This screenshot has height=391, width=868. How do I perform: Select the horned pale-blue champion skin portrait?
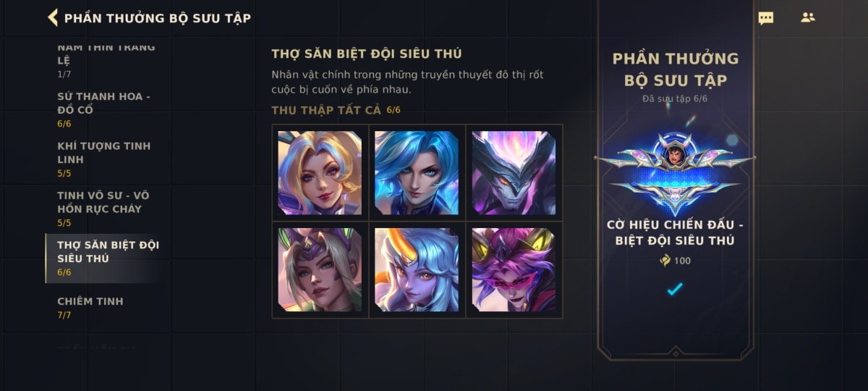417,269
